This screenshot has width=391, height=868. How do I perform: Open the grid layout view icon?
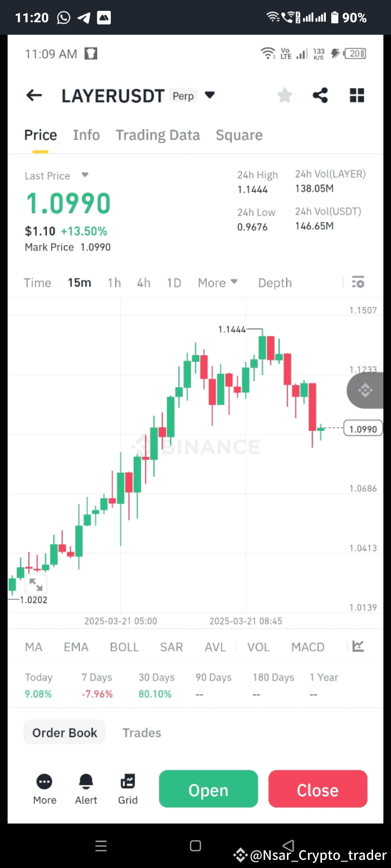[357, 95]
